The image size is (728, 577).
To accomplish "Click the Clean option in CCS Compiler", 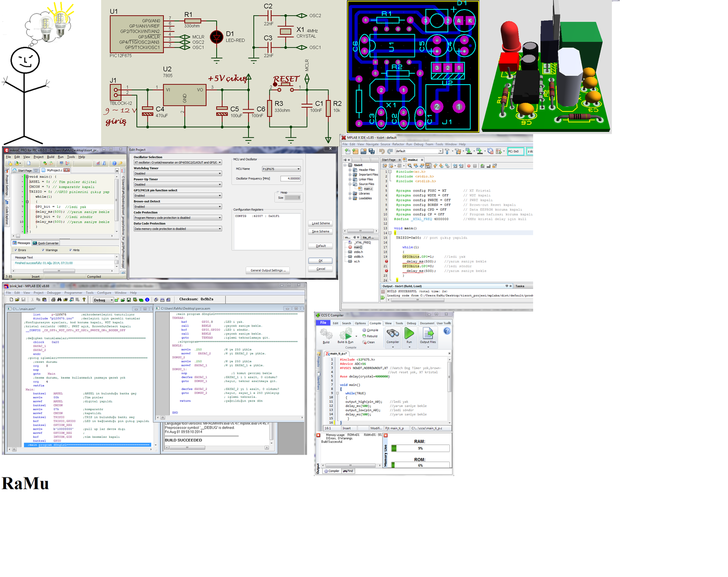I will [369, 342].
